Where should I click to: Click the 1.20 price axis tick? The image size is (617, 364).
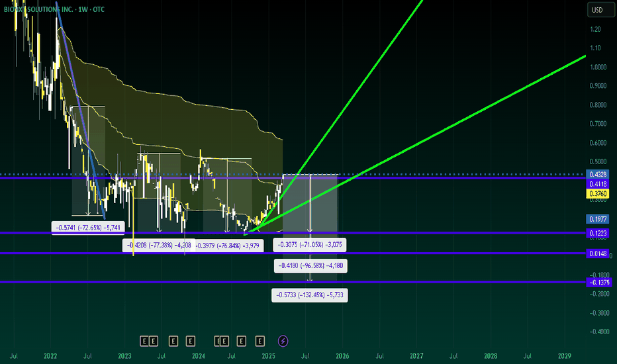point(595,29)
